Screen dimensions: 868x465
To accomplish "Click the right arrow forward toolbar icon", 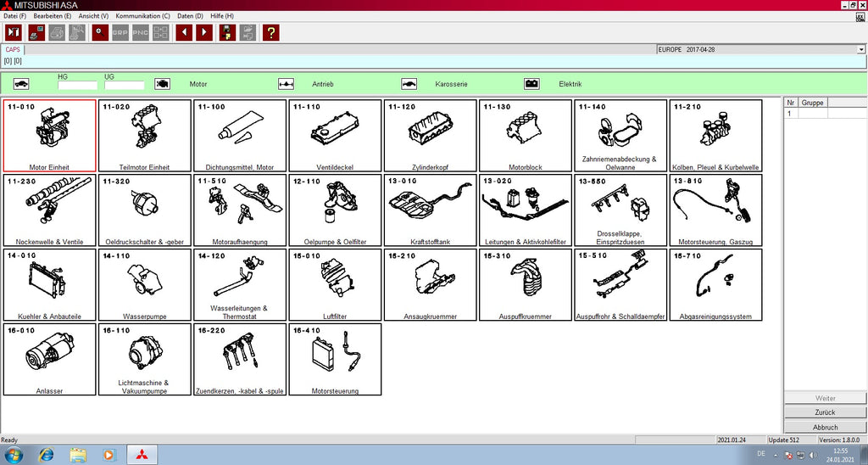I will [x=204, y=33].
